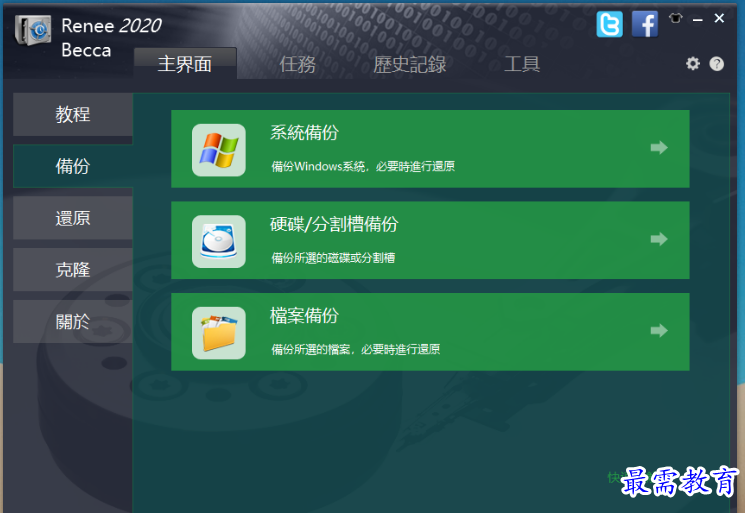Click the arrow on the 檔案備份 card
Screen dimensions: 745x513
click(659, 331)
